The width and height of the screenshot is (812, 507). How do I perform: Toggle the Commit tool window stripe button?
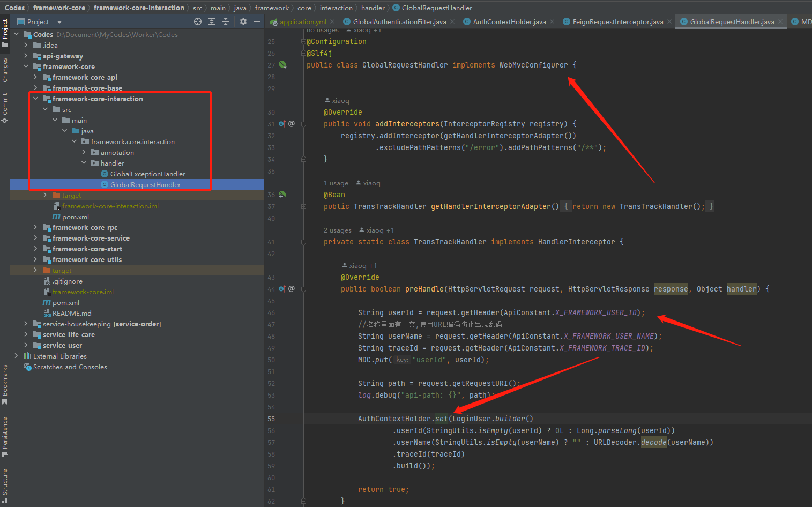[5, 108]
